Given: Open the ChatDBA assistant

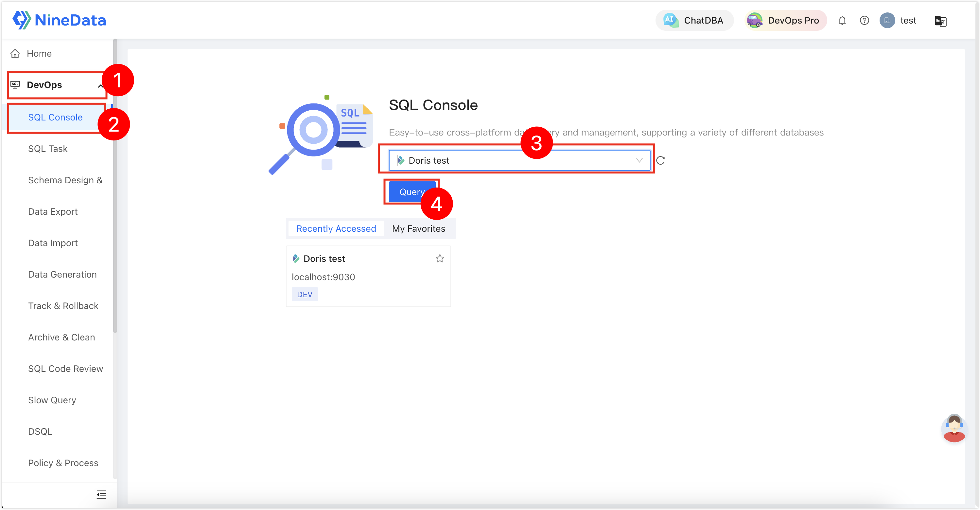Looking at the screenshot, I should (x=694, y=20).
